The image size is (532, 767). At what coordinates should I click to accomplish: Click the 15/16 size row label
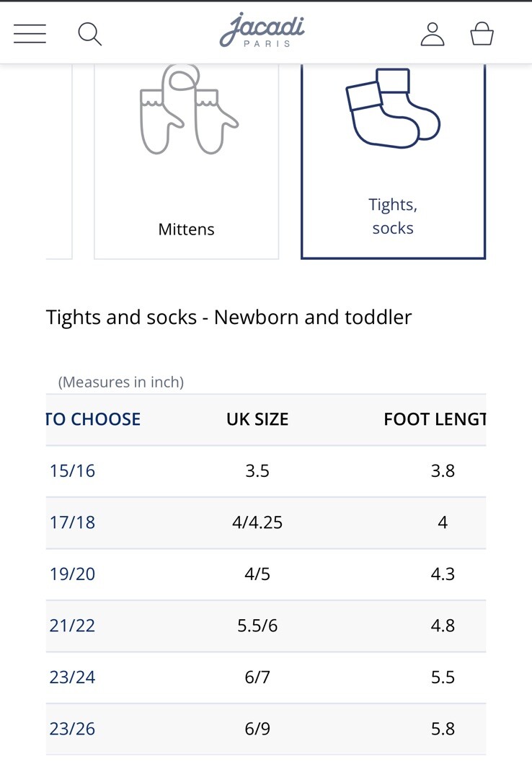pos(72,471)
